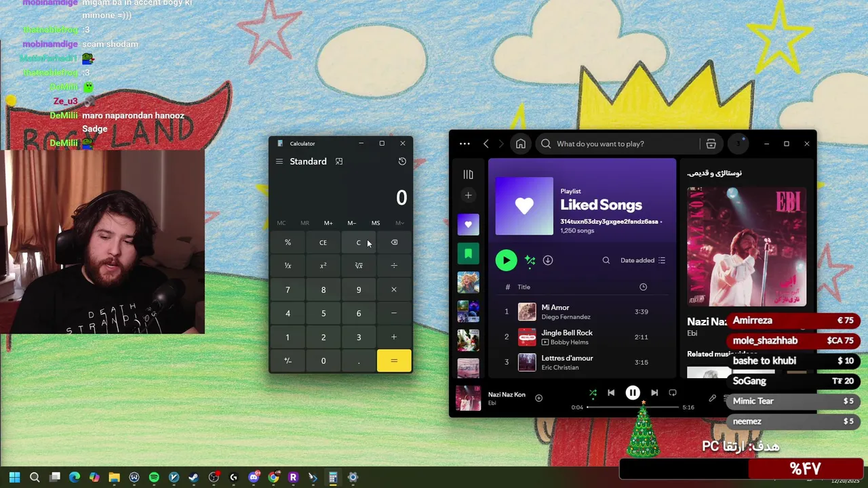Click the number 7 key
This screenshot has width=868, height=488.
click(x=288, y=289)
